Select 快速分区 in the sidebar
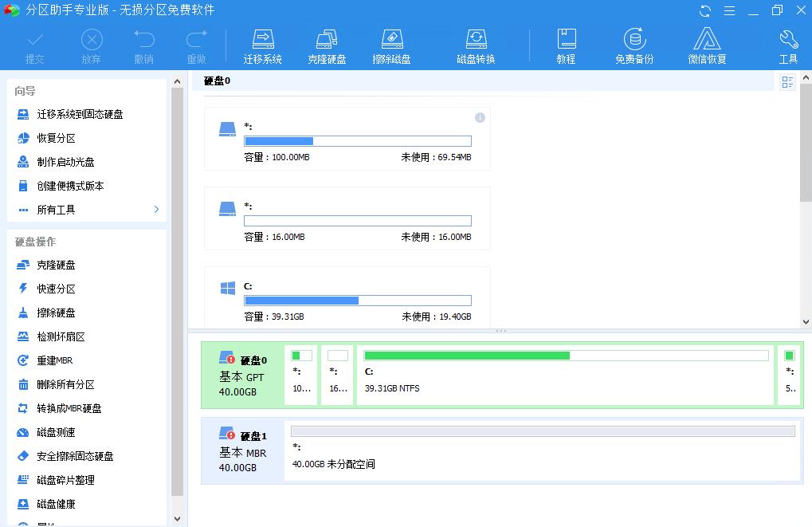This screenshot has height=527, width=812. pyautogui.click(x=55, y=288)
